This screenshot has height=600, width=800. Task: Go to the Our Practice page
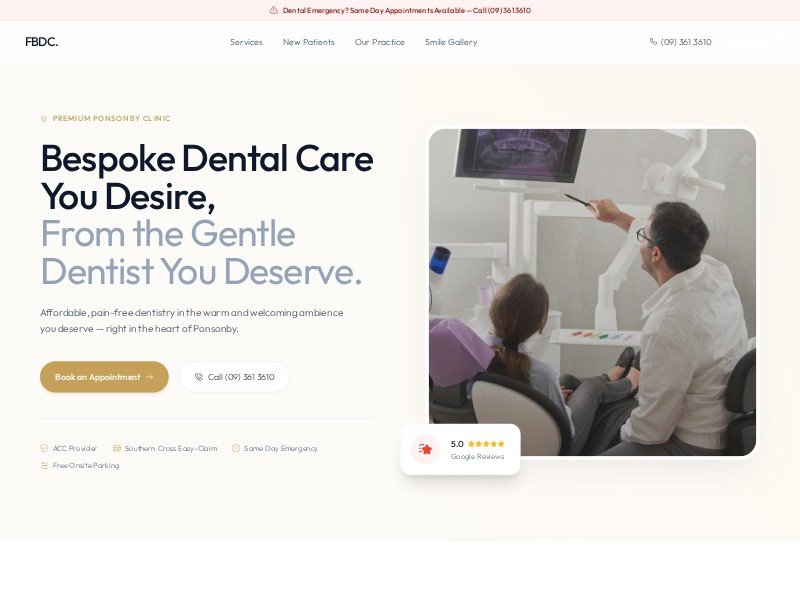pyautogui.click(x=380, y=42)
